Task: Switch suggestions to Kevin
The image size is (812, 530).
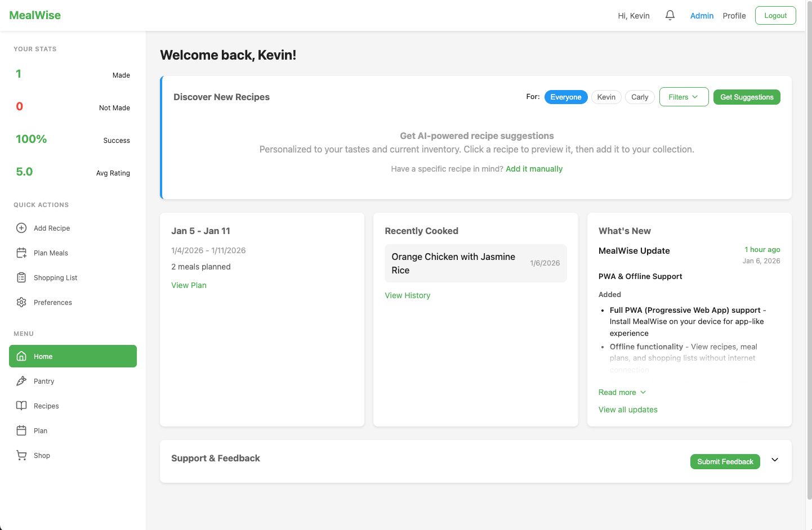Action: (606, 97)
